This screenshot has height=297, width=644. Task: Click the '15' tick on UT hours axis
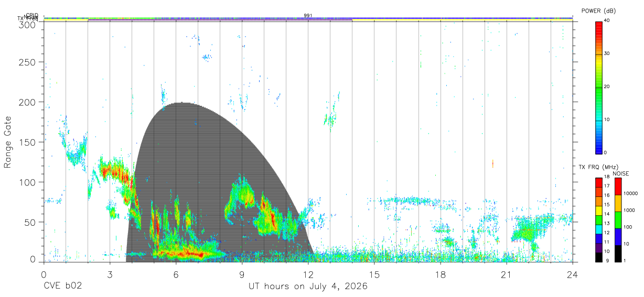[x=374, y=274]
